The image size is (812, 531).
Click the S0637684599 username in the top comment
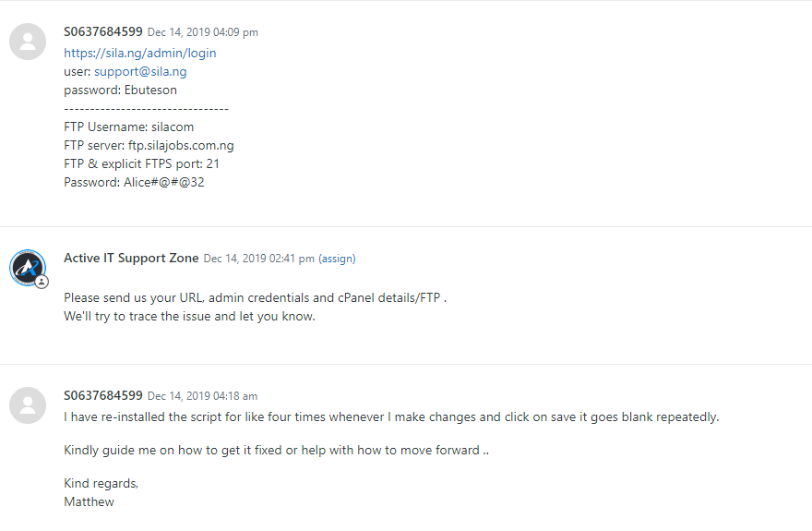click(103, 31)
